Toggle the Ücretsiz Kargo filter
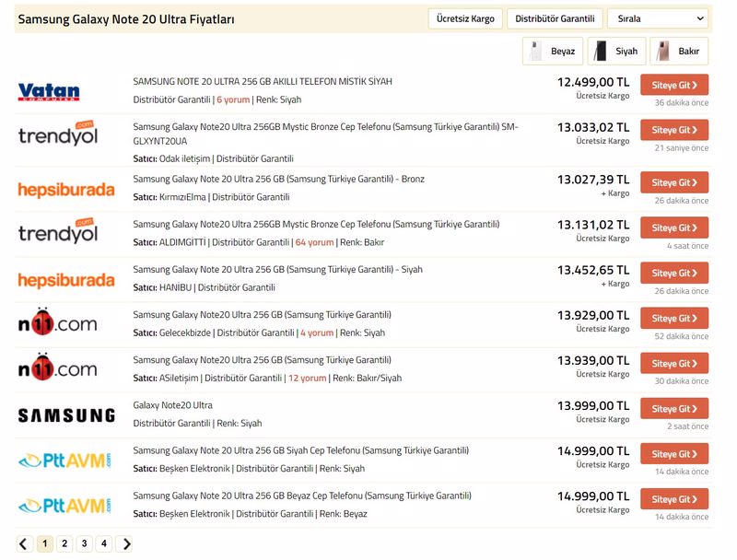 [x=465, y=18]
